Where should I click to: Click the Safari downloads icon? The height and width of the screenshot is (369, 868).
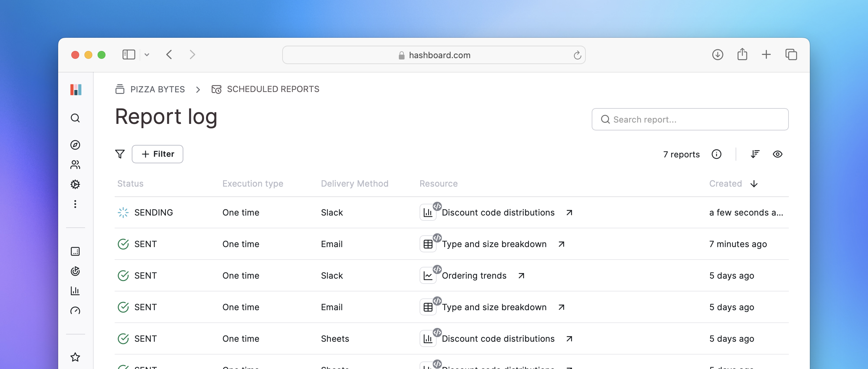coord(718,55)
